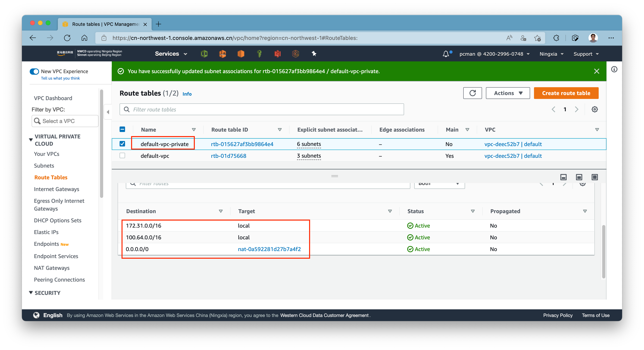This screenshot has height=350, width=644.
Task: Add this page to favorites star icon
Action: coord(537,38)
